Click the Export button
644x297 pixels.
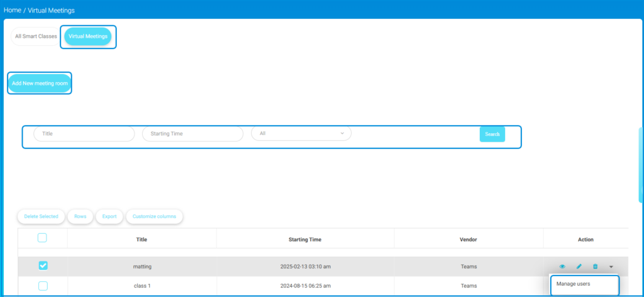tap(109, 217)
